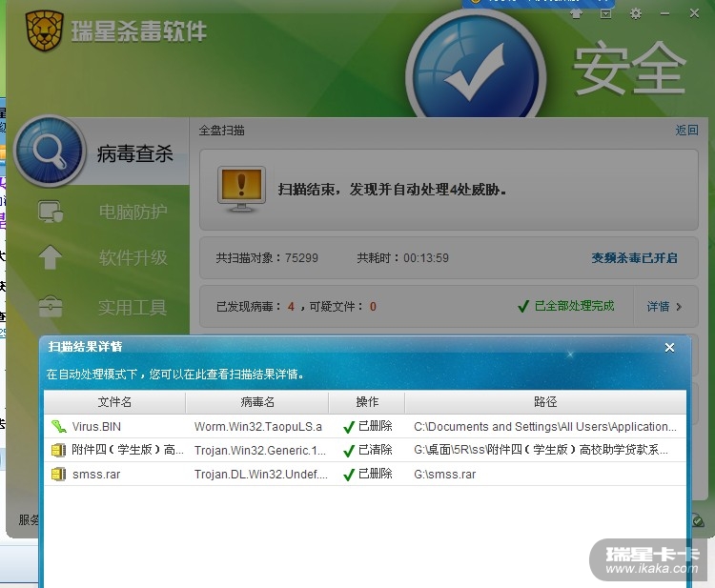The image size is (715, 588).
Task: Click the smss.rar archive icon
Action: (x=58, y=474)
